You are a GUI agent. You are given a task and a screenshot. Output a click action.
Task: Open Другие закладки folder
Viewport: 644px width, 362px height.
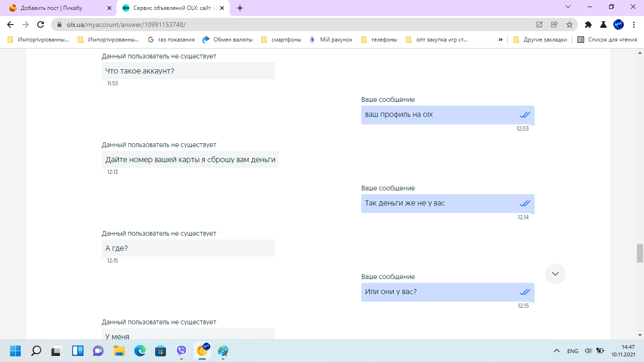tap(540, 40)
